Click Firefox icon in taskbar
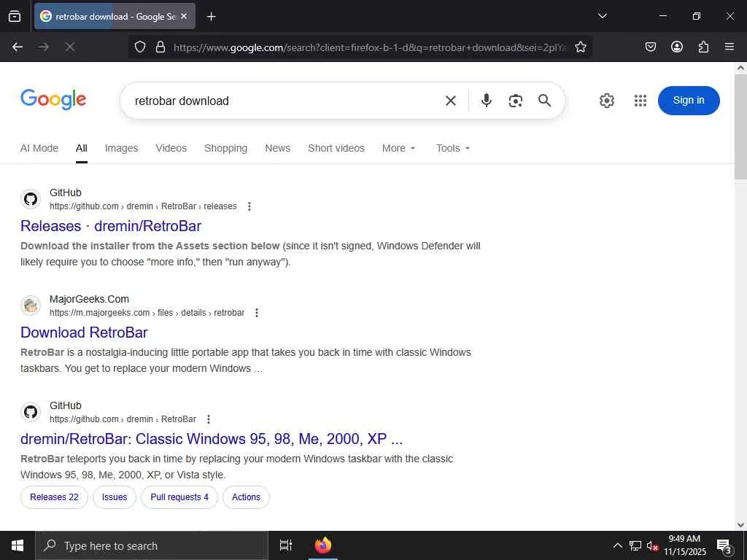The width and height of the screenshot is (747, 560). click(x=323, y=545)
